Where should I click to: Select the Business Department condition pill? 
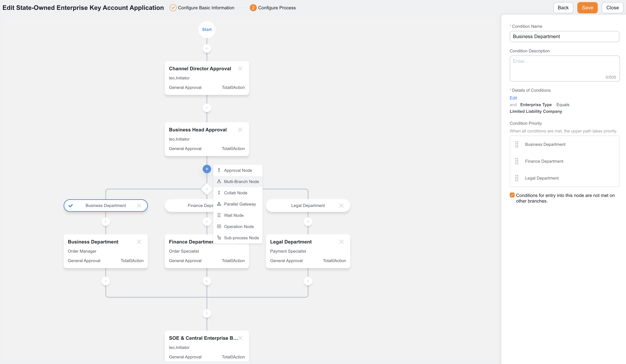[106, 206]
